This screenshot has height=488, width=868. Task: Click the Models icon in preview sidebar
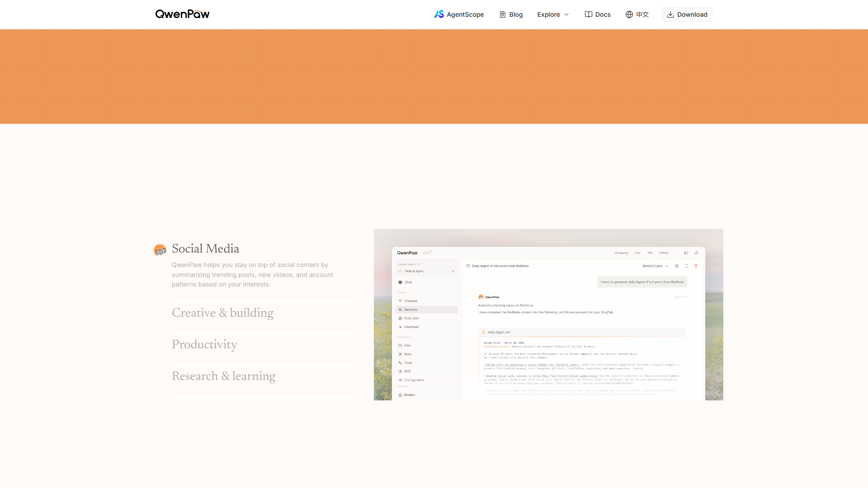pos(400,395)
